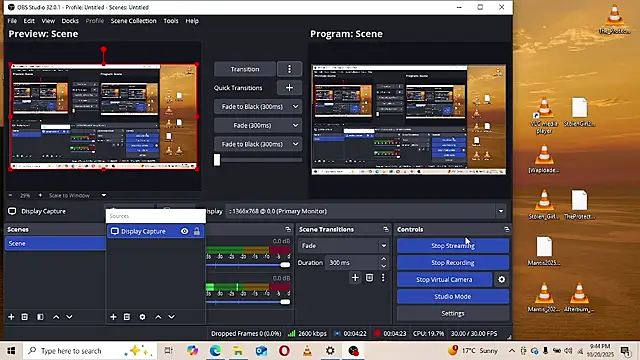The width and height of the screenshot is (640, 360).
Task: Open the Help menu
Action: point(192,21)
